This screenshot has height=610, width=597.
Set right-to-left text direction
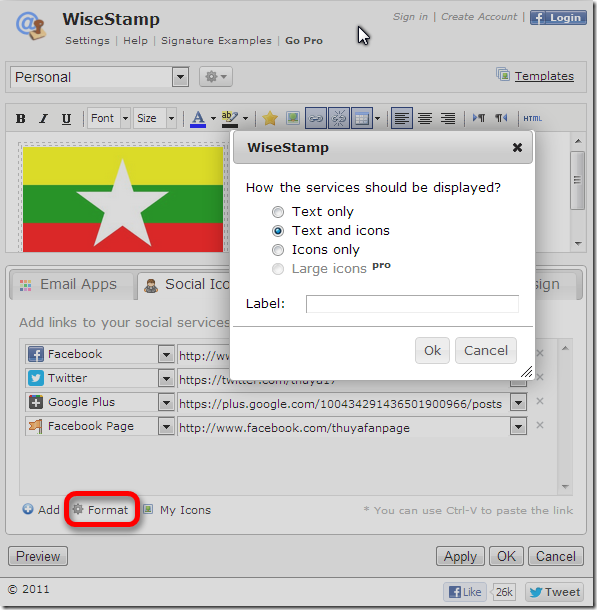click(x=501, y=118)
